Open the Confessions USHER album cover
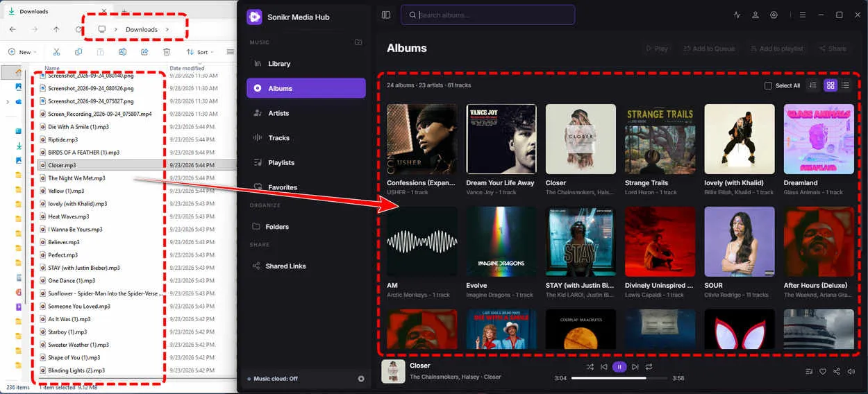This screenshot has height=394, width=868. 422,139
